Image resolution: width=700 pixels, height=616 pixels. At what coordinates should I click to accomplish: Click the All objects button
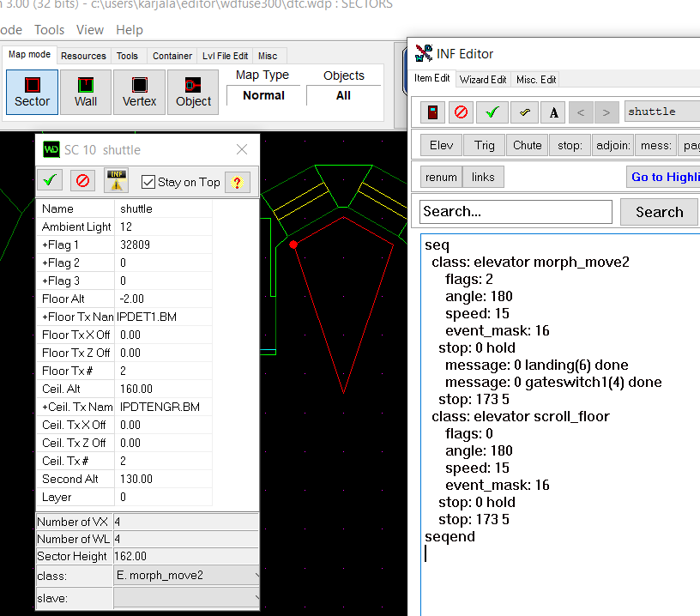[x=343, y=95]
